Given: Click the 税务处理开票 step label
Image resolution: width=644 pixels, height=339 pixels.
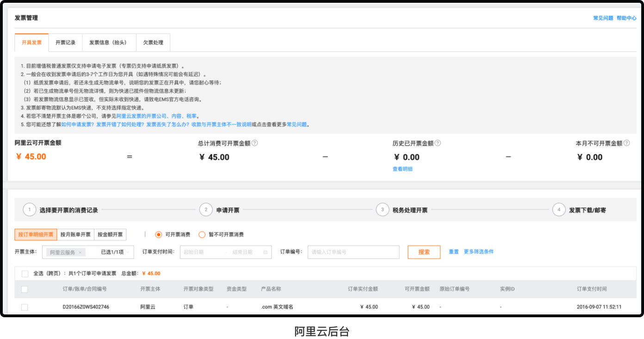Looking at the screenshot, I should coord(410,210).
